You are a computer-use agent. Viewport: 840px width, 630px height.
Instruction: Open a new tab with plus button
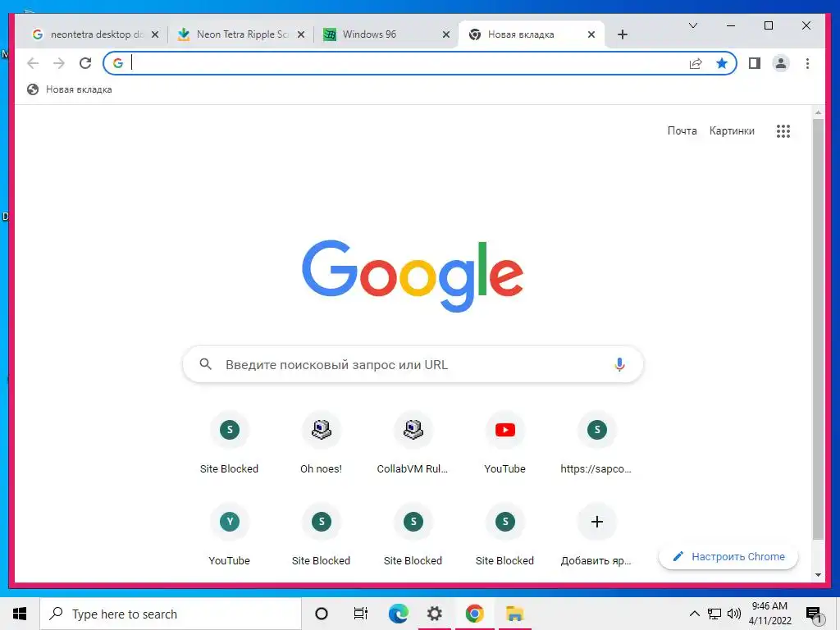click(622, 34)
